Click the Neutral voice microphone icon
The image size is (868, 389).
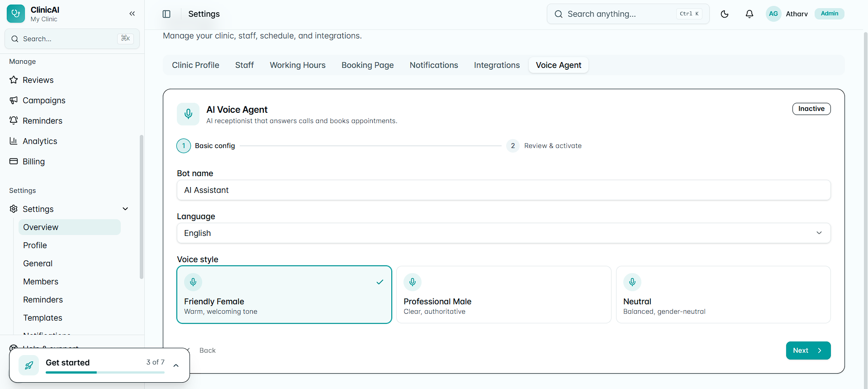(x=632, y=282)
